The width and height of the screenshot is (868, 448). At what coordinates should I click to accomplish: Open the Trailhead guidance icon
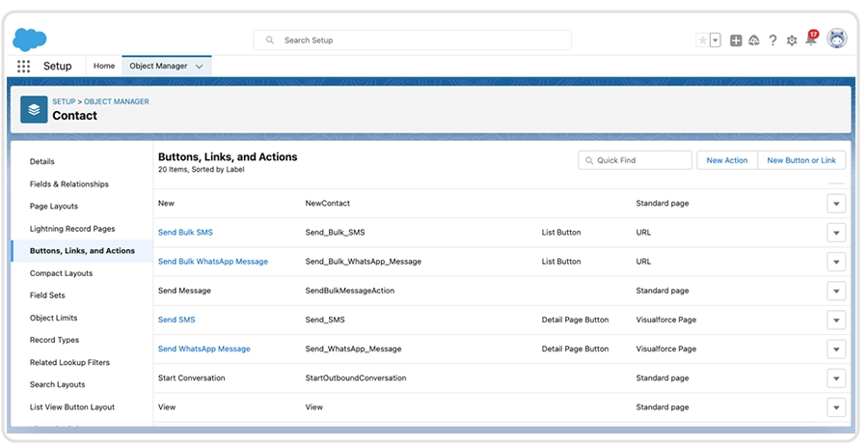coord(754,41)
